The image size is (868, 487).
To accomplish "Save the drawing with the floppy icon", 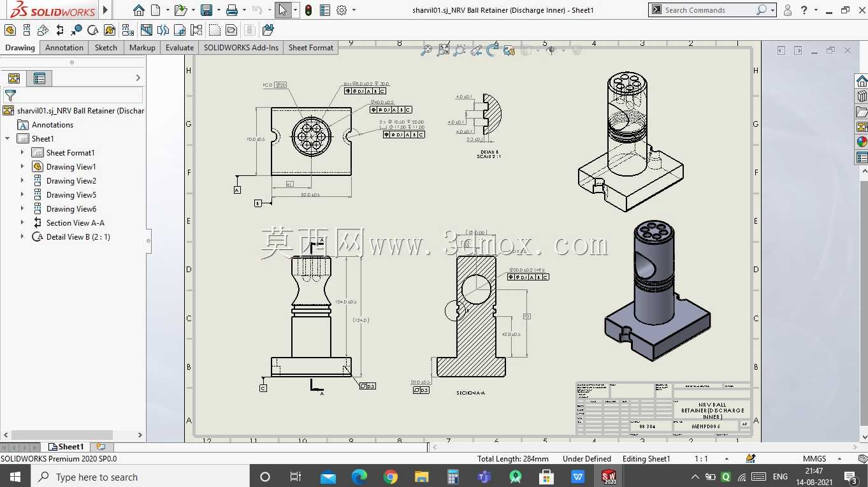I will pos(206,10).
